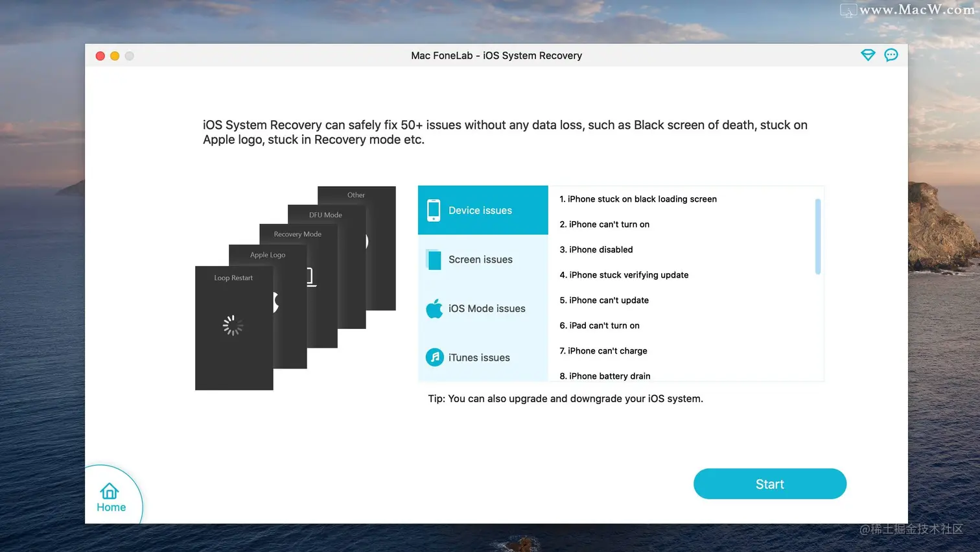The image size is (980, 552).
Task: Go to Home screen
Action: click(x=111, y=498)
